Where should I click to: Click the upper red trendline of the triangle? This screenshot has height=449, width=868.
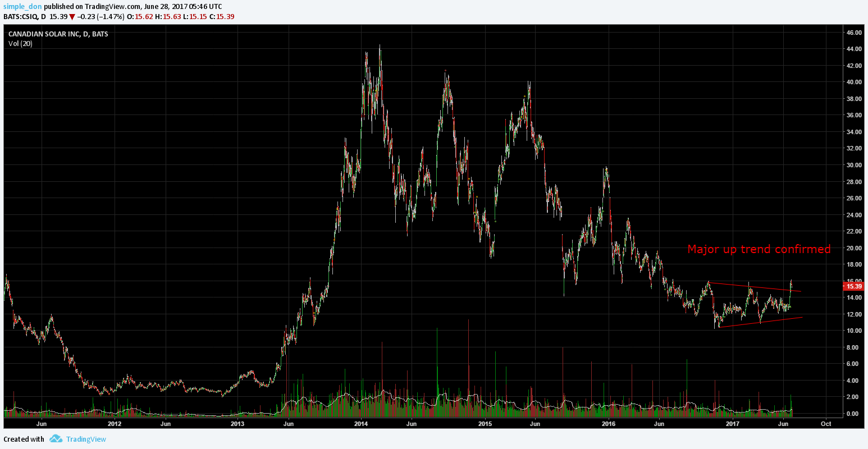click(755, 286)
